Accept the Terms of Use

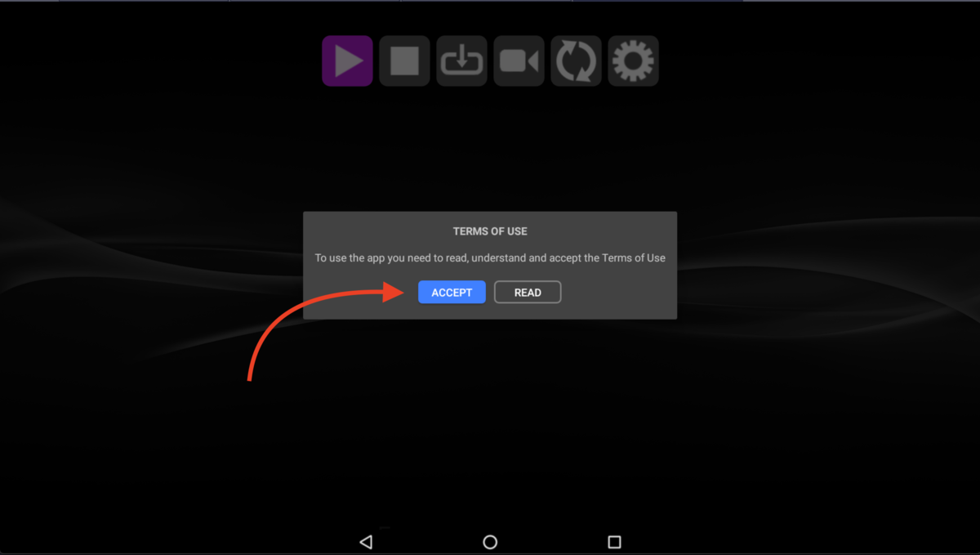[x=452, y=293]
